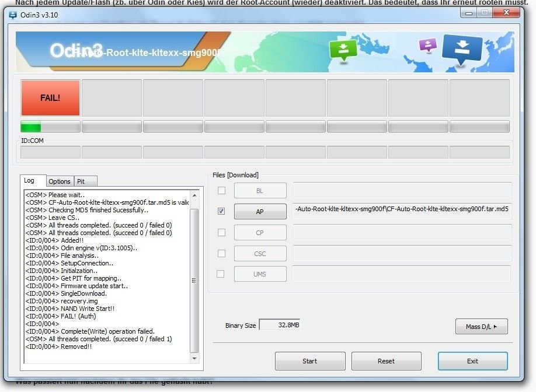The height and width of the screenshot is (392, 536).
Task: Click the CSC file button
Action: [260, 254]
